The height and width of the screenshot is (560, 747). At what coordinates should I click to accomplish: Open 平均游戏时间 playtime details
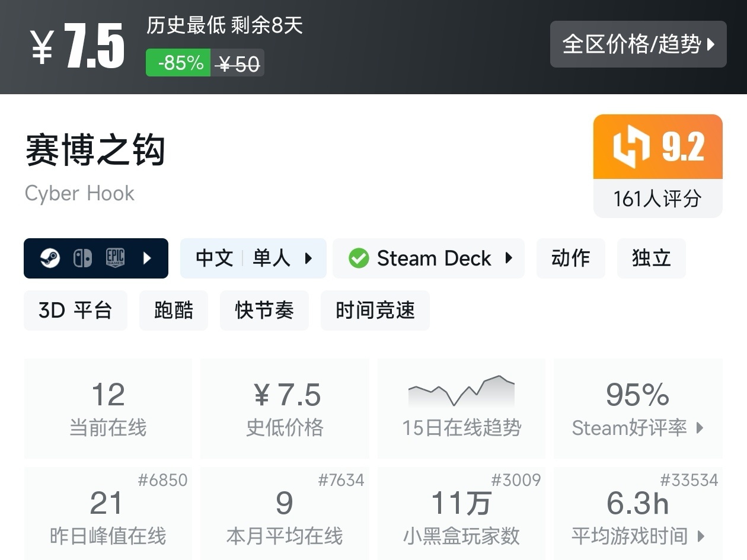[x=637, y=536]
